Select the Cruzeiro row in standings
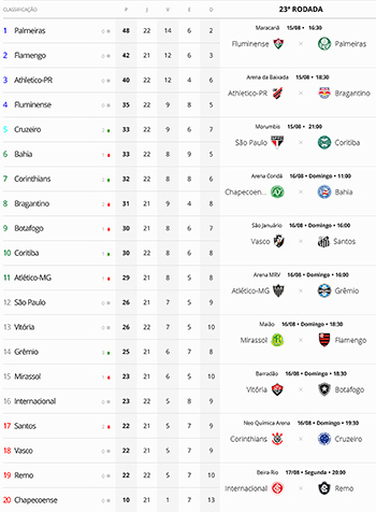Image resolution: width=376 pixels, height=512 pixels. pyautogui.click(x=111, y=129)
